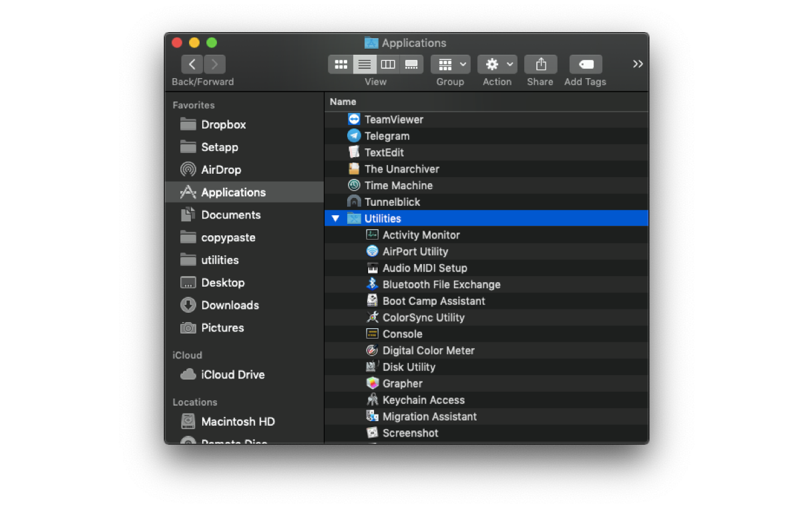Select the Keychain Access icon
This screenshot has width=812, height=508.
pos(373,400)
